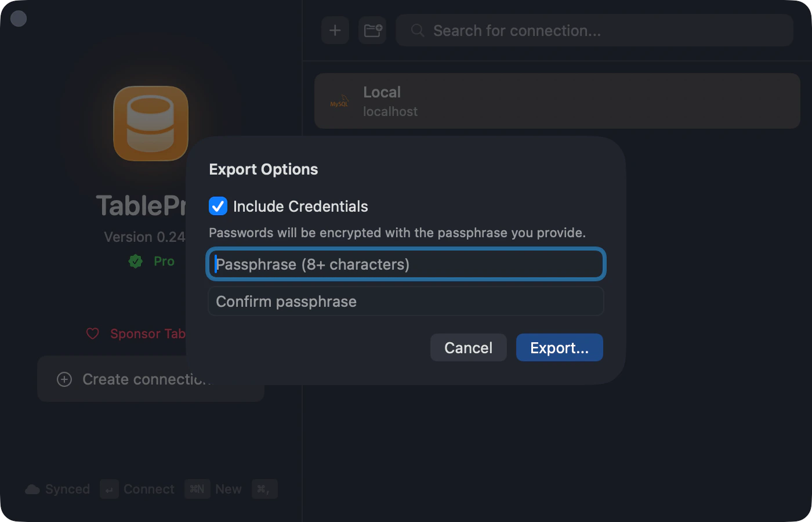The image size is (812, 522).
Task: Select the MySQL dolphin icon on Local connection
Action: tap(339, 100)
